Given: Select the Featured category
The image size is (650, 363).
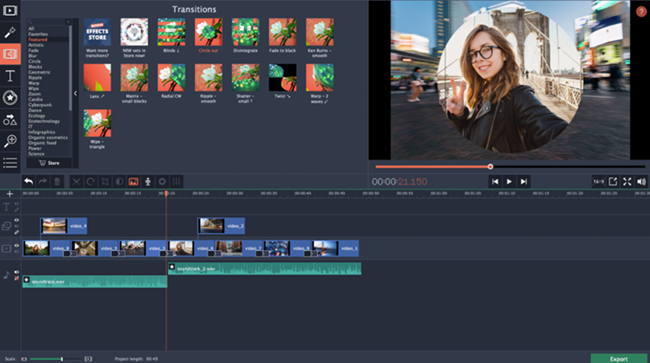Looking at the screenshot, I should [x=38, y=39].
